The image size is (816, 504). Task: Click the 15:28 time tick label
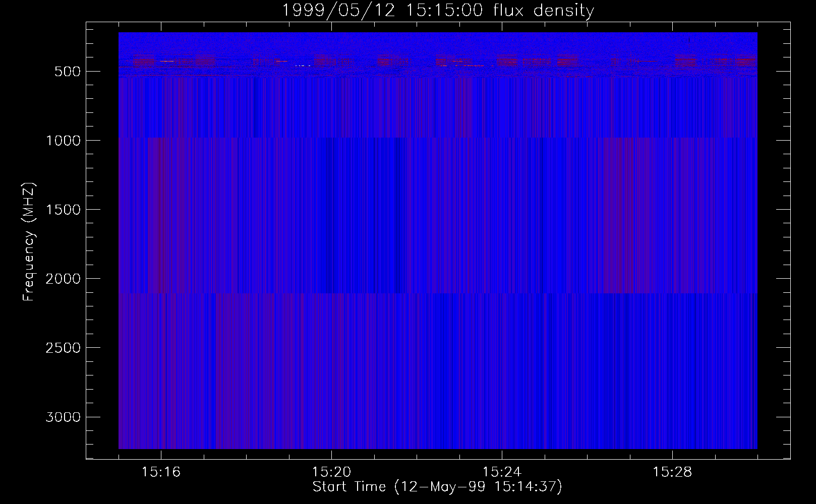tap(672, 472)
